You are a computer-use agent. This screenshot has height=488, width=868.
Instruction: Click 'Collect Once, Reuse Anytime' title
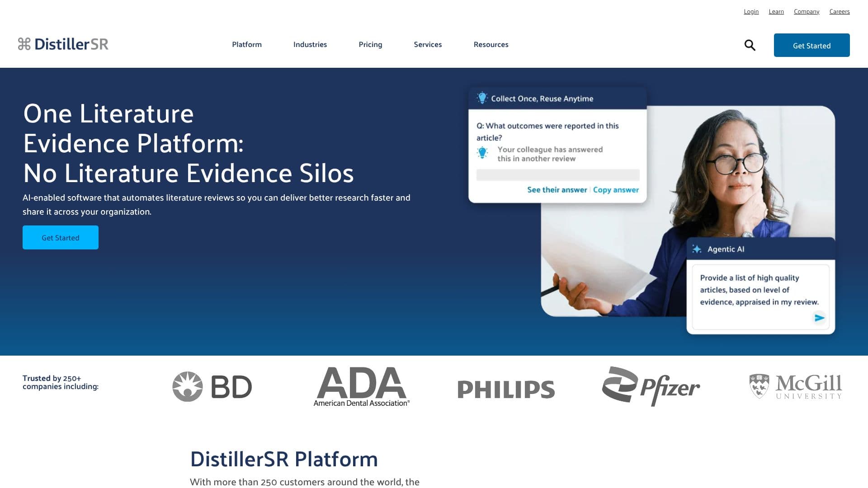click(542, 99)
